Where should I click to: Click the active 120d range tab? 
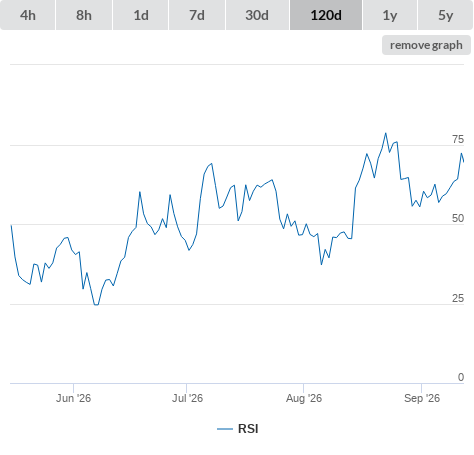coord(326,15)
